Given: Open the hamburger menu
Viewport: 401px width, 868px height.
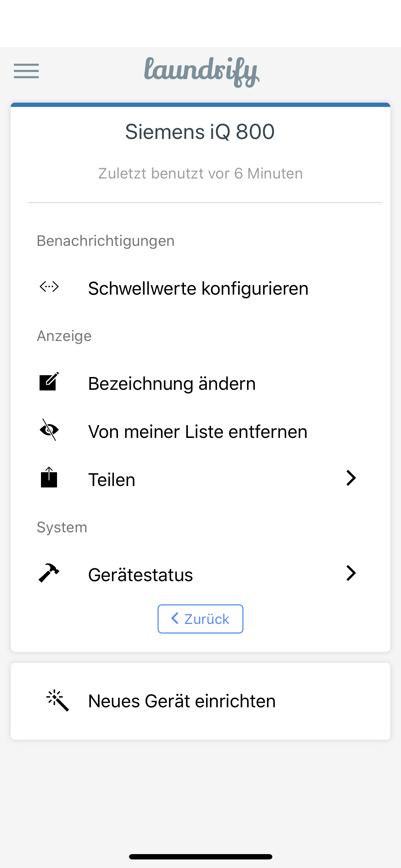Looking at the screenshot, I should (x=26, y=71).
